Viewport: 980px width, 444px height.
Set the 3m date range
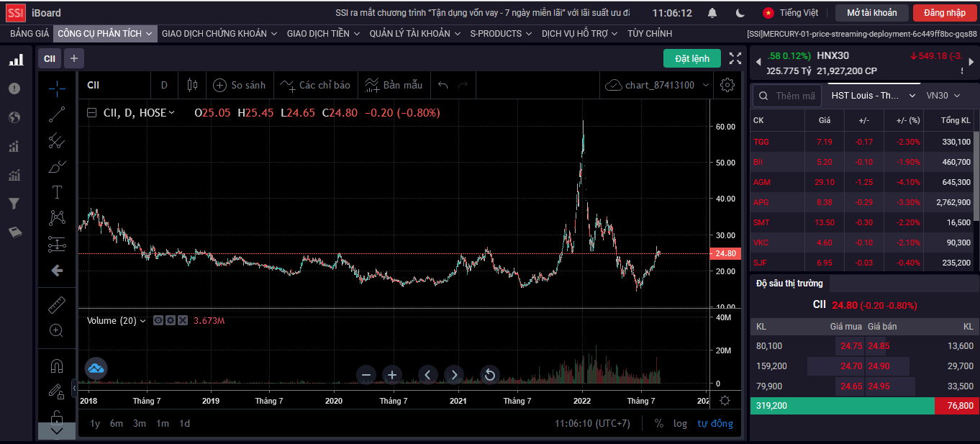(140, 423)
